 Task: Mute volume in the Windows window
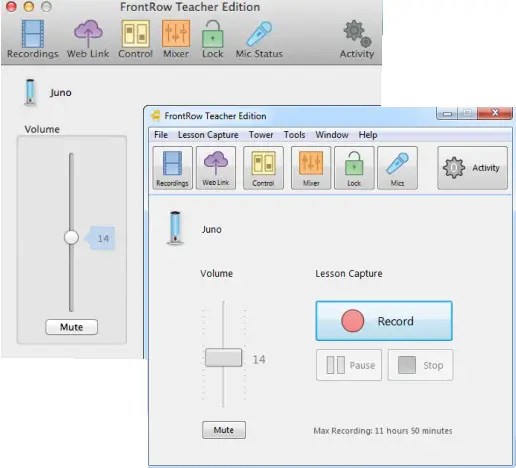click(224, 430)
